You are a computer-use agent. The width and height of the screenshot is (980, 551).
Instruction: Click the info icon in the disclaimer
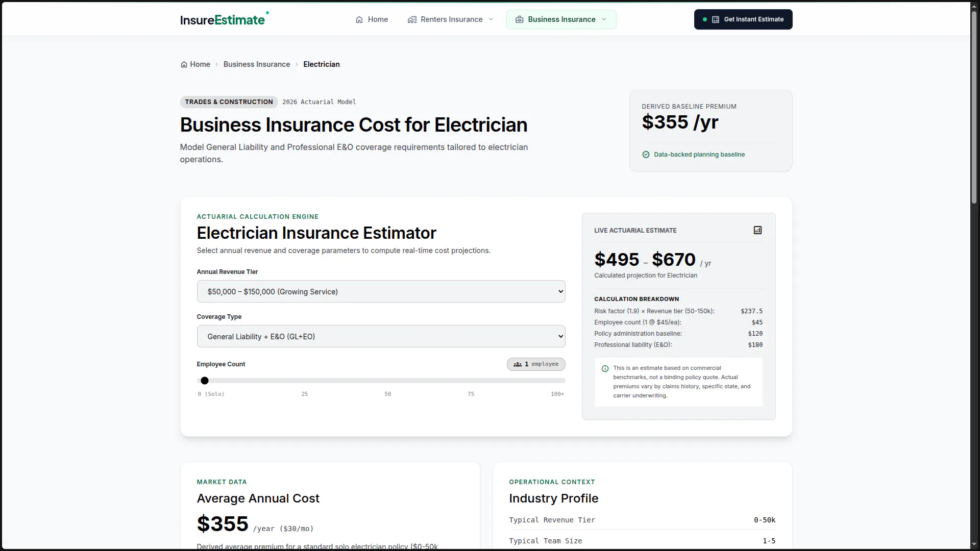click(x=605, y=368)
